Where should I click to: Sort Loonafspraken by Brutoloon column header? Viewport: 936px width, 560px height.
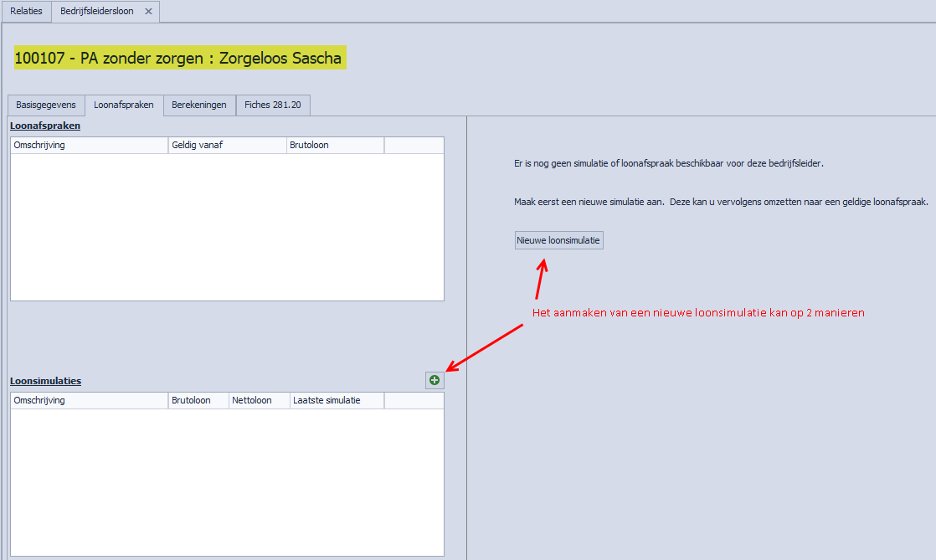(x=335, y=145)
